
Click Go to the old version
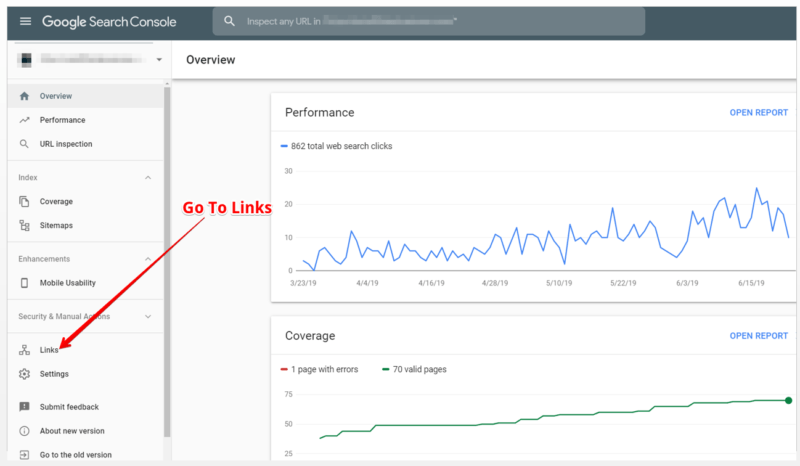tap(86, 455)
